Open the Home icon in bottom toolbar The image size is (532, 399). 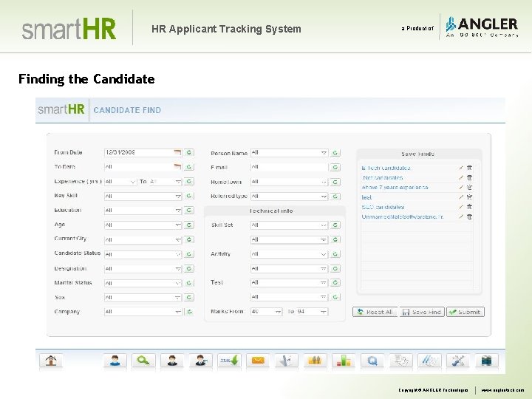(x=51, y=361)
